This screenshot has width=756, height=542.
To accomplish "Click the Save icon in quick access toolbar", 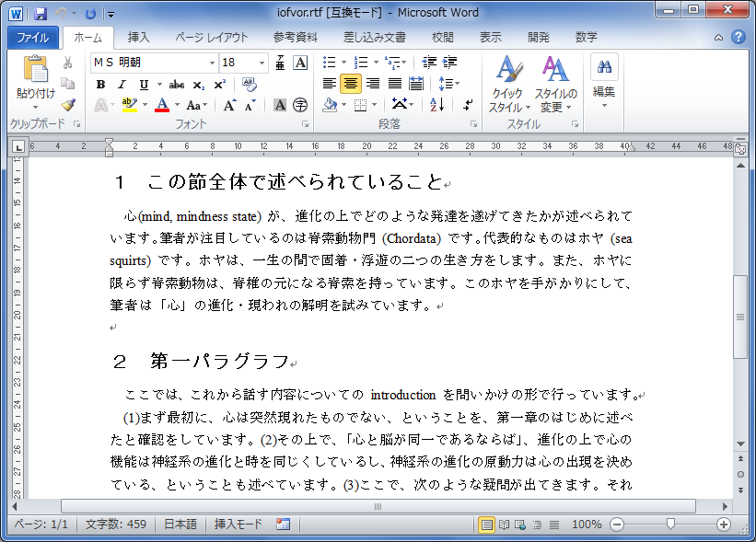I will tap(41, 14).
